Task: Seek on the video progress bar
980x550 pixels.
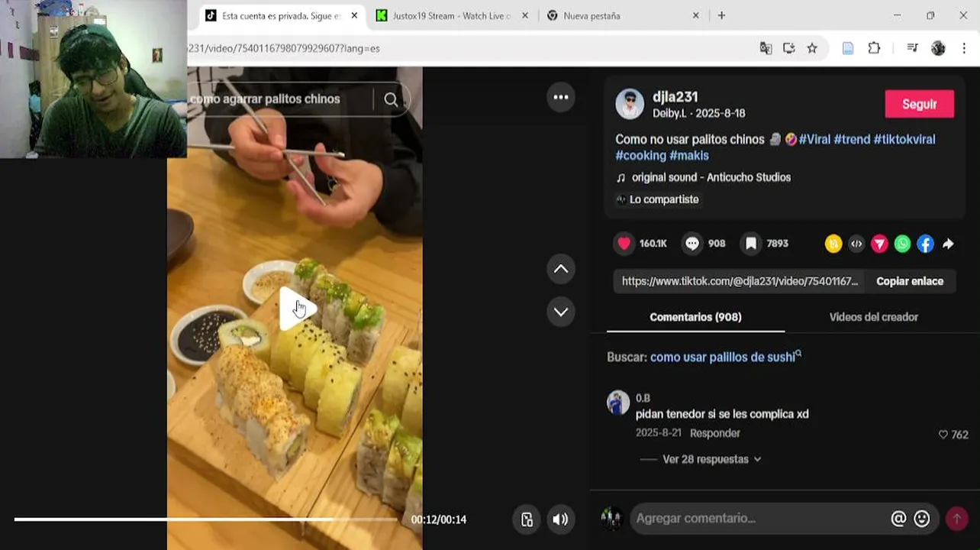Action: [x=206, y=519]
